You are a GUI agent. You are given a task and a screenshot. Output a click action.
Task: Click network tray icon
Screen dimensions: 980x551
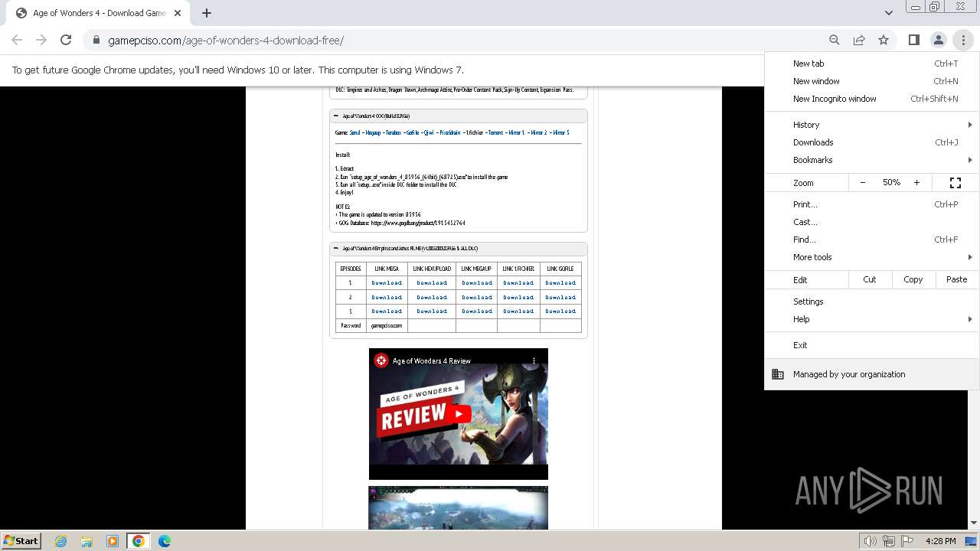[890, 541]
